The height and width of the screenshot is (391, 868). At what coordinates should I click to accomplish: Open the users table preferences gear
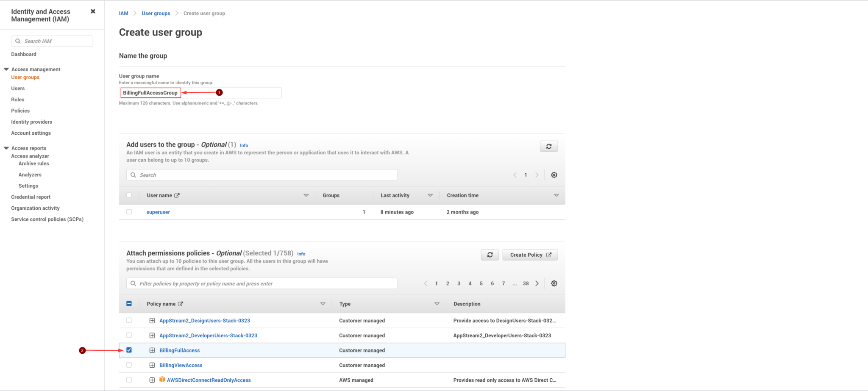point(554,175)
